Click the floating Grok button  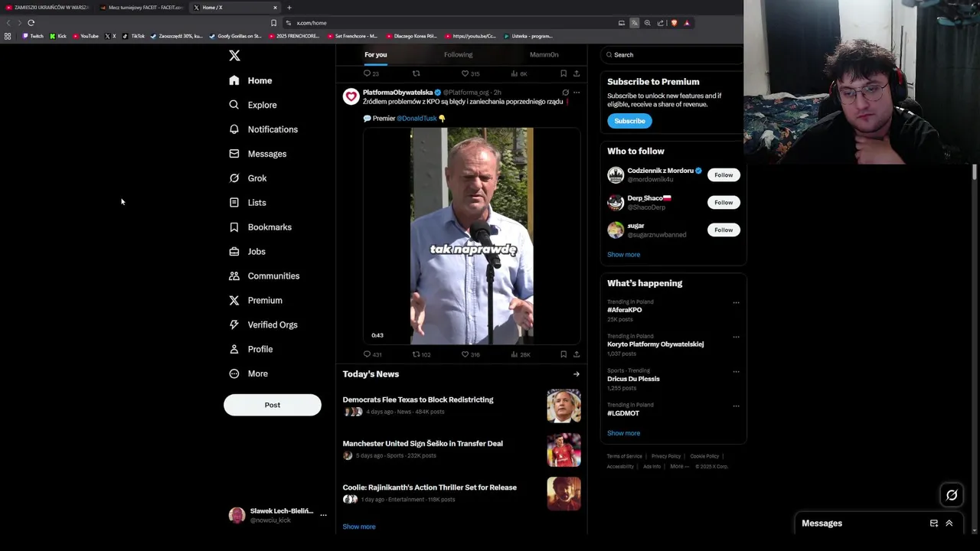[x=952, y=495]
